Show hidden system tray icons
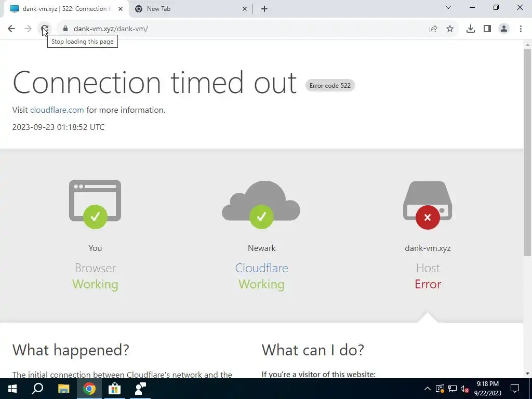 point(428,389)
